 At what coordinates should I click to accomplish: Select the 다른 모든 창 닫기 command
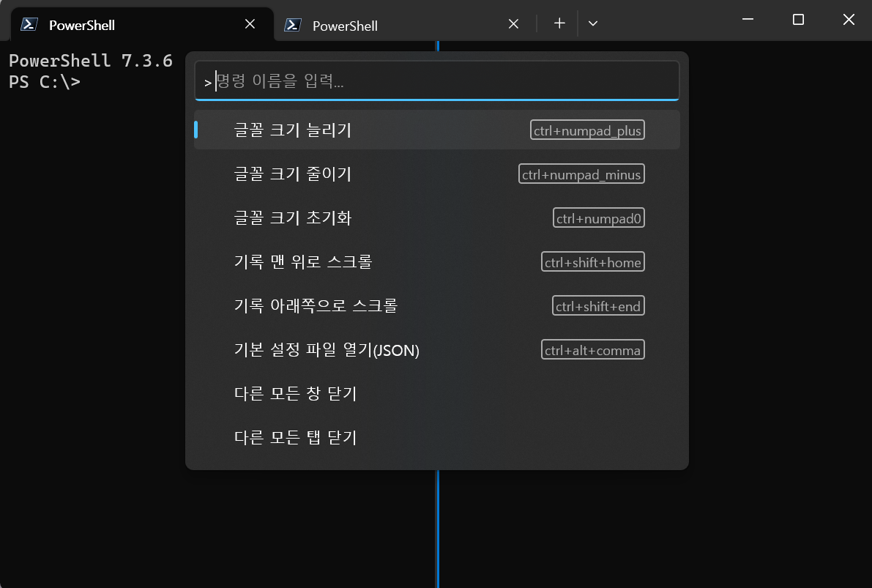tap(437, 393)
